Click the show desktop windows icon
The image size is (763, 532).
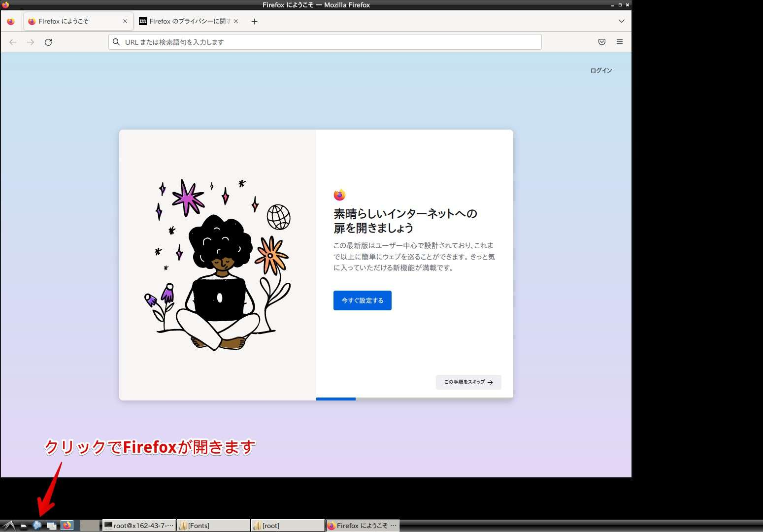51,526
